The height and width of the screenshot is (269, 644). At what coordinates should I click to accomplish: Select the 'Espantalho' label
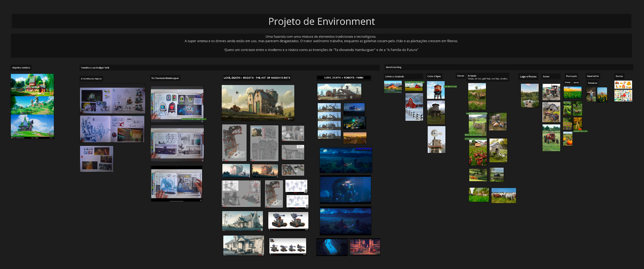click(593, 76)
